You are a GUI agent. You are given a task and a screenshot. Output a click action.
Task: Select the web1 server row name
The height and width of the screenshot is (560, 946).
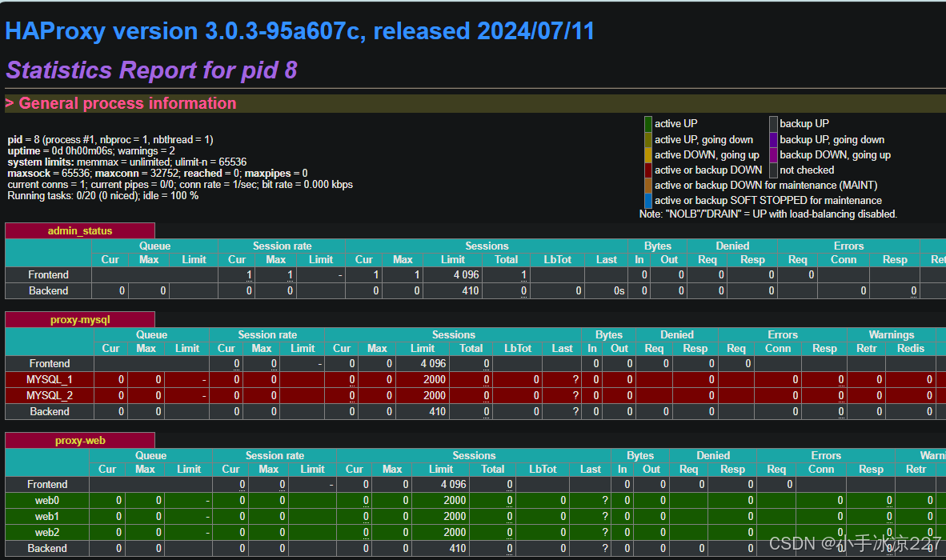pos(47,517)
